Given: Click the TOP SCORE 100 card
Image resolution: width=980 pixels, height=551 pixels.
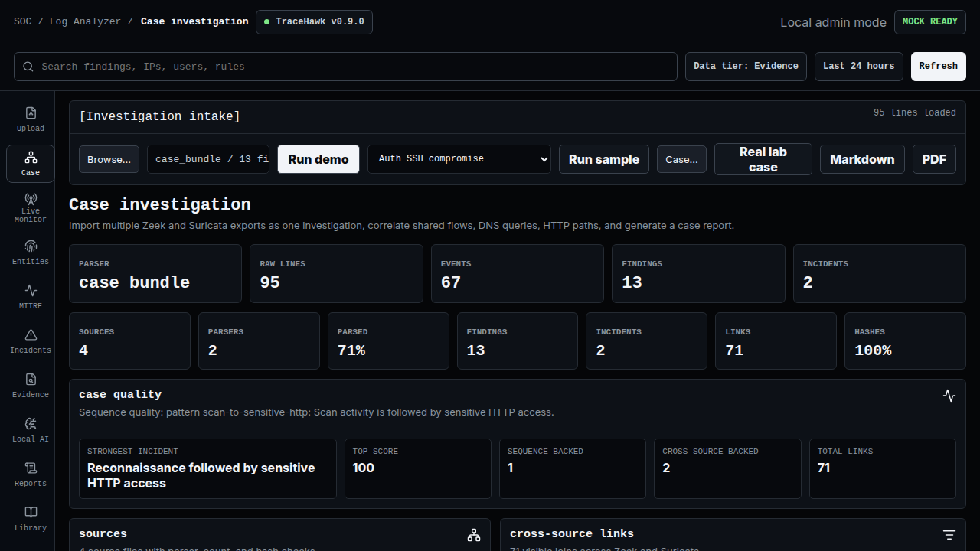Looking at the screenshot, I should click(418, 468).
